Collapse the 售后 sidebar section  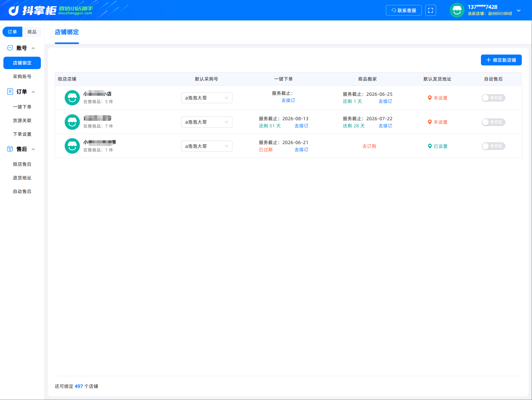click(33, 149)
